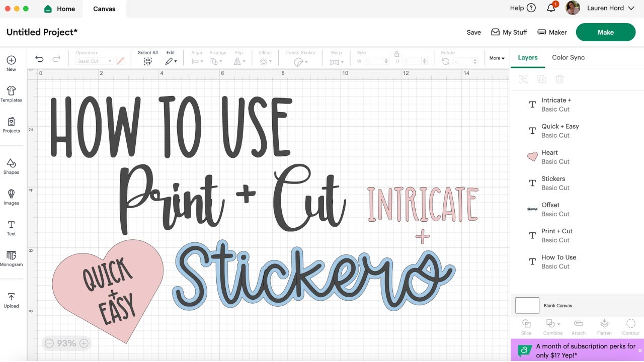
Task: Close the subscription perks banner
Action: point(640,350)
